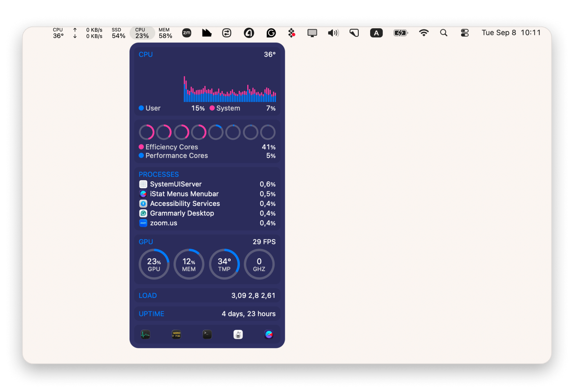Screen dimensions: 574x392
Task: Click the 0 GHZ gauge
Action: click(x=259, y=264)
